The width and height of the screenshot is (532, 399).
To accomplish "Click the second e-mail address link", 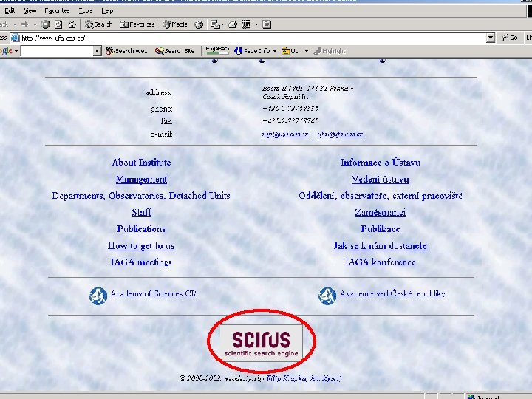I will pos(340,134).
